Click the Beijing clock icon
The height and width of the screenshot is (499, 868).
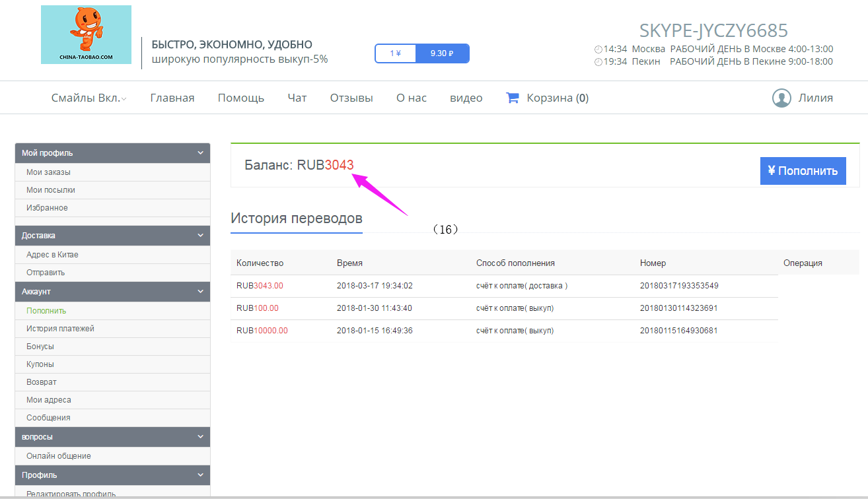(598, 62)
